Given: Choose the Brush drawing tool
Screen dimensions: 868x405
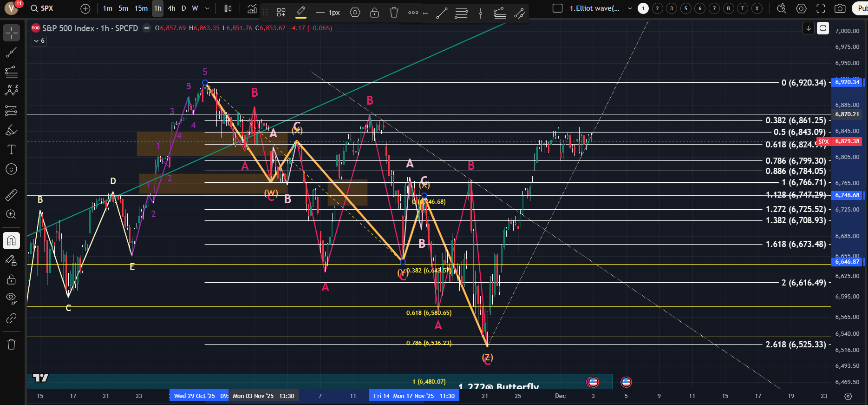Looking at the screenshot, I should [x=11, y=130].
